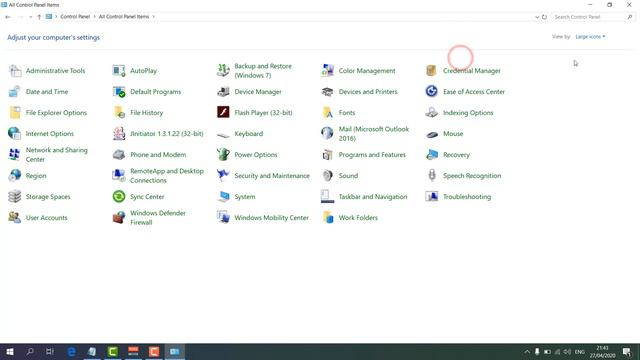
Task: Open the Default Programs icon
Action: (x=119, y=91)
